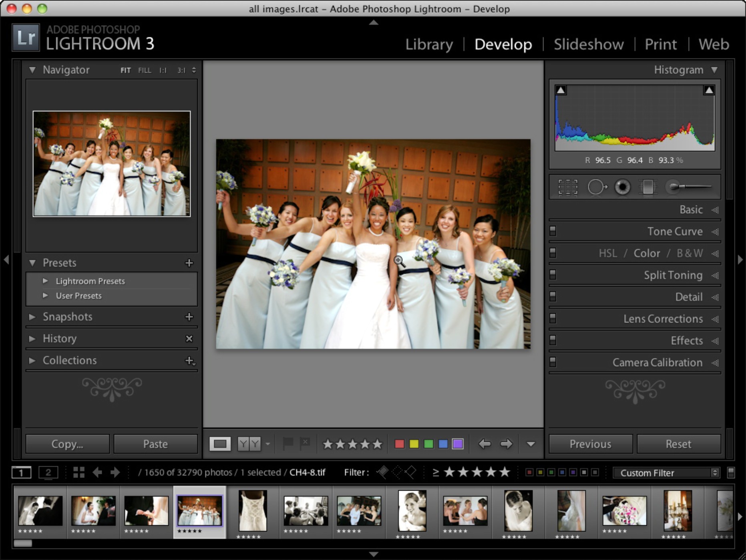Select the Graduated Filter tool
Image resolution: width=746 pixels, height=560 pixels.
[647, 187]
